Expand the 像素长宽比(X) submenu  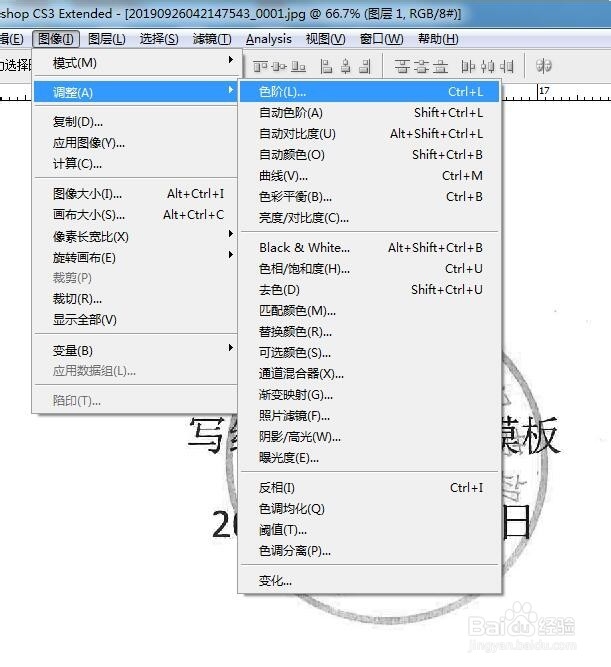135,236
